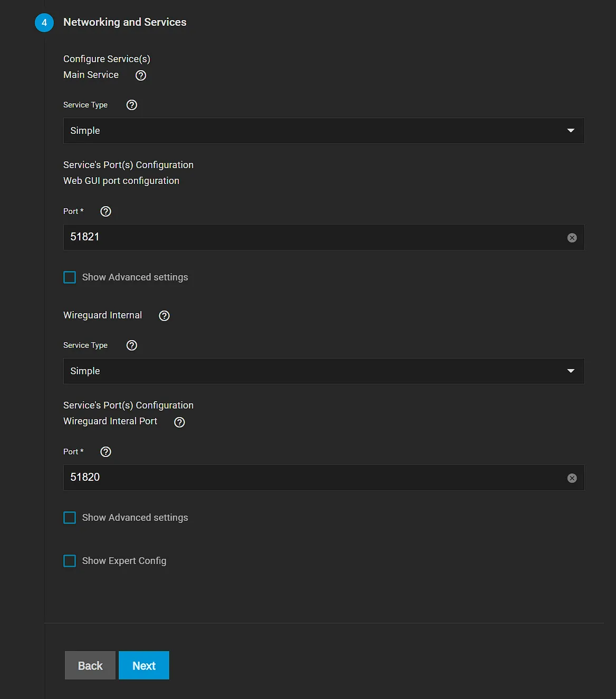Open help for Wireguard Internal's Service Type
Viewport: 616px width, 699px height.
coord(132,345)
